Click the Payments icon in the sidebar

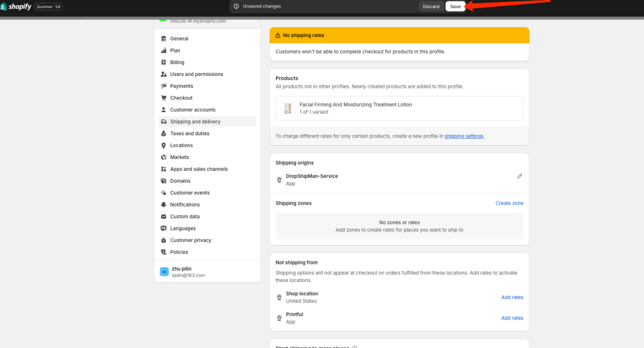(x=164, y=86)
